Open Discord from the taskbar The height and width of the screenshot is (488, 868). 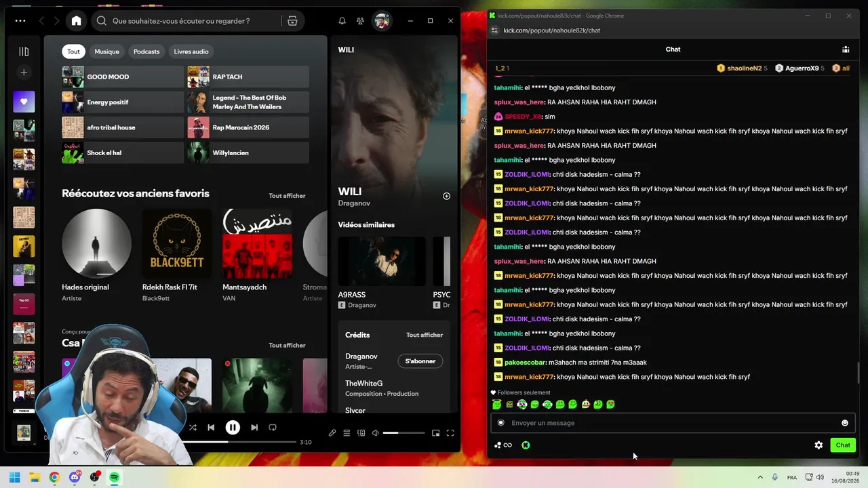click(75, 477)
